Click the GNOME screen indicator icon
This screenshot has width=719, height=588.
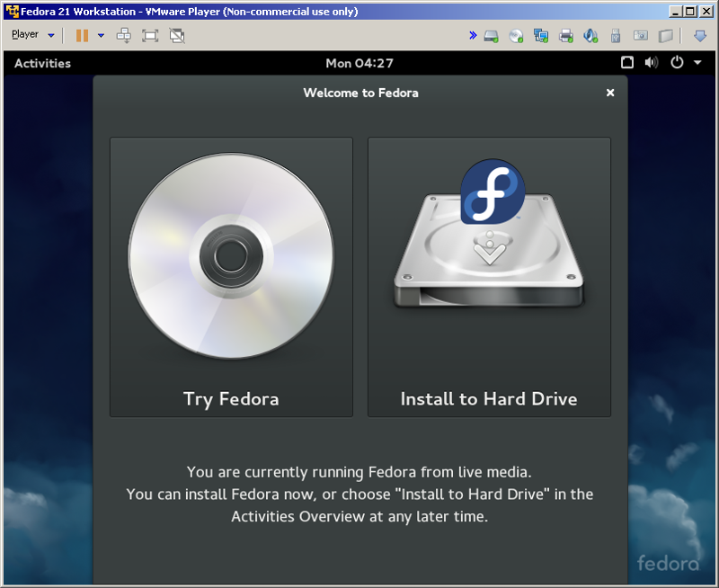[x=627, y=62]
